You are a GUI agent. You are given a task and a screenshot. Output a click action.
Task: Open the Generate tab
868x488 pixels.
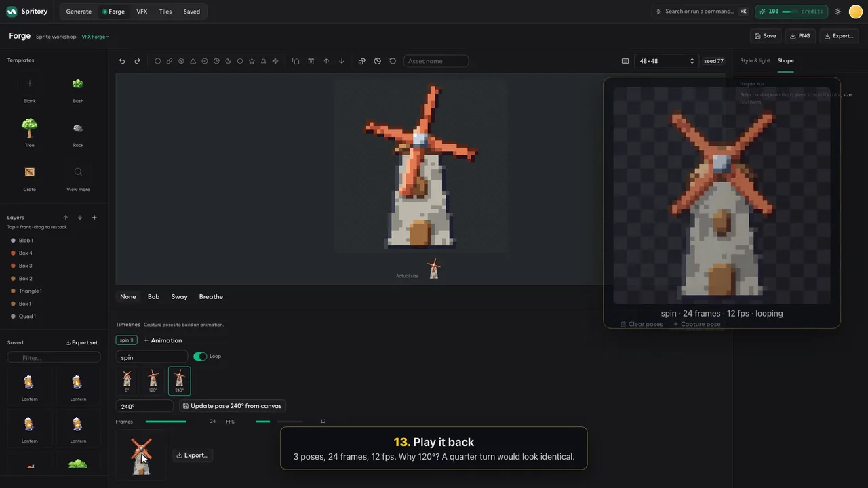pyautogui.click(x=79, y=12)
